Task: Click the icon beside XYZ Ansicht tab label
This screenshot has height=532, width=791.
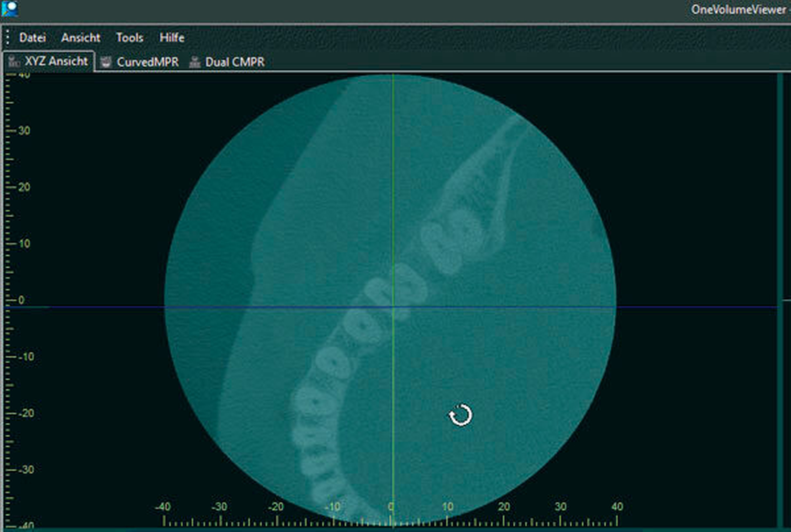Action: point(14,62)
